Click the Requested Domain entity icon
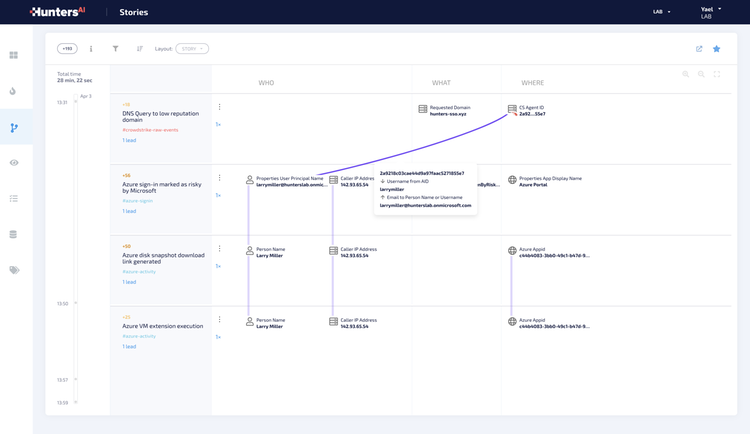This screenshot has width=750, height=434. [x=423, y=109]
